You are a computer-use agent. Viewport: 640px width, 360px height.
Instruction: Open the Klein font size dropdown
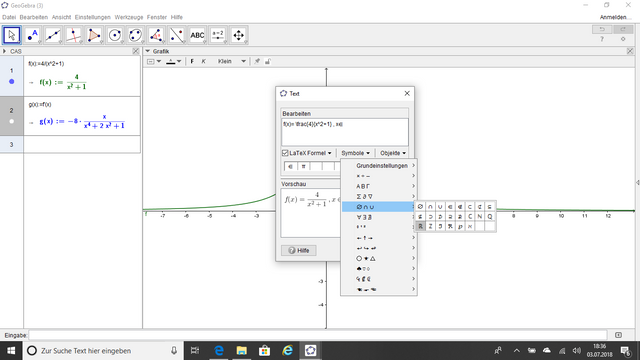tap(231, 61)
